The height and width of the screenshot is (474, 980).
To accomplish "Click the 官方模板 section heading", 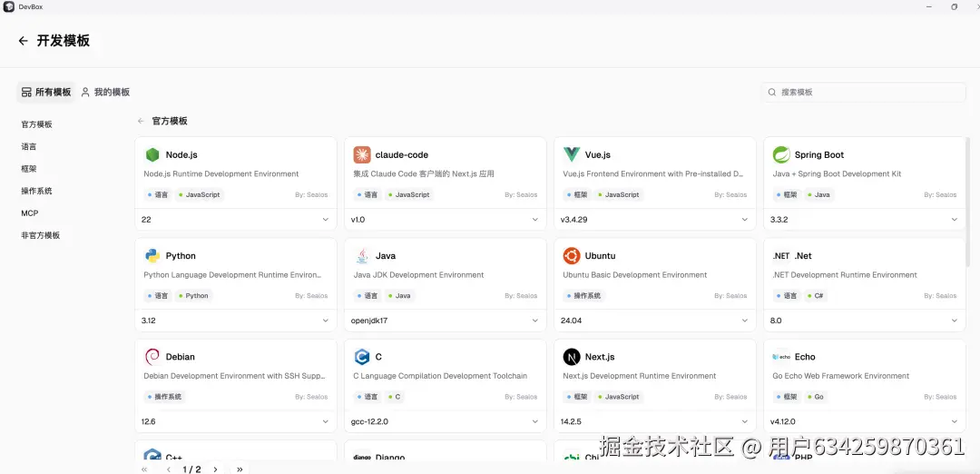I will point(170,121).
